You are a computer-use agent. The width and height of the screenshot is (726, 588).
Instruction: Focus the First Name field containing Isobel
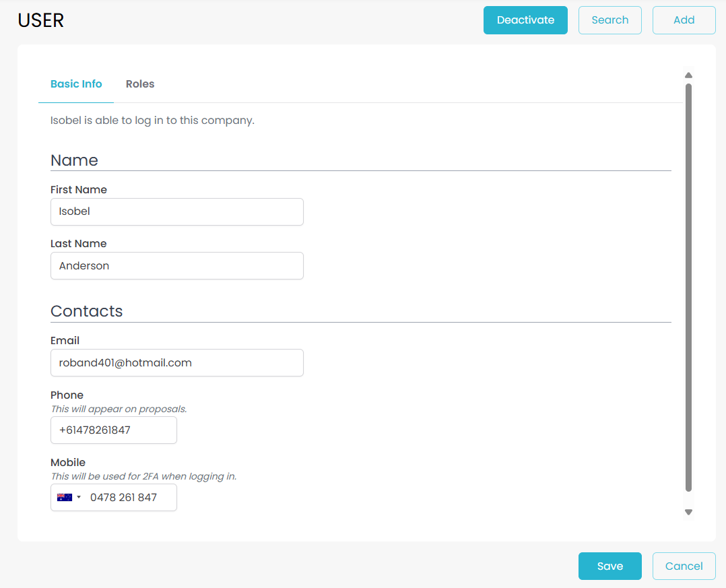[x=176, y=211]
